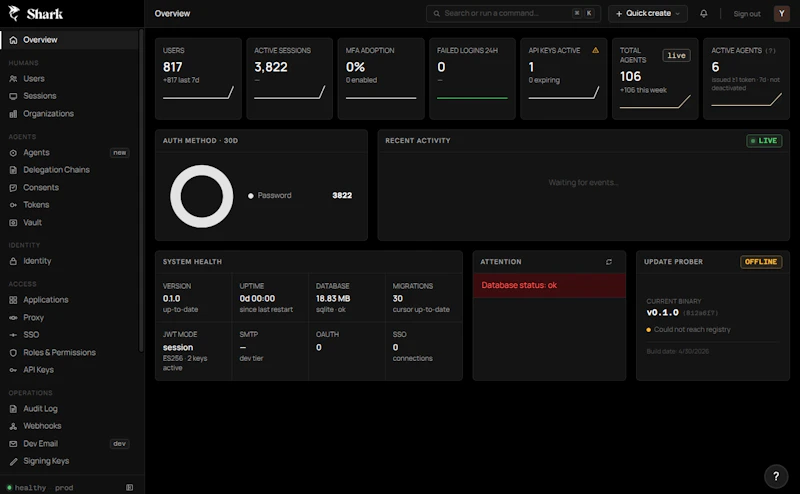The width and height of the screenshot is (800, 494).
Task: Click the sidebar scrollbar
Action: tap(141, 191)
